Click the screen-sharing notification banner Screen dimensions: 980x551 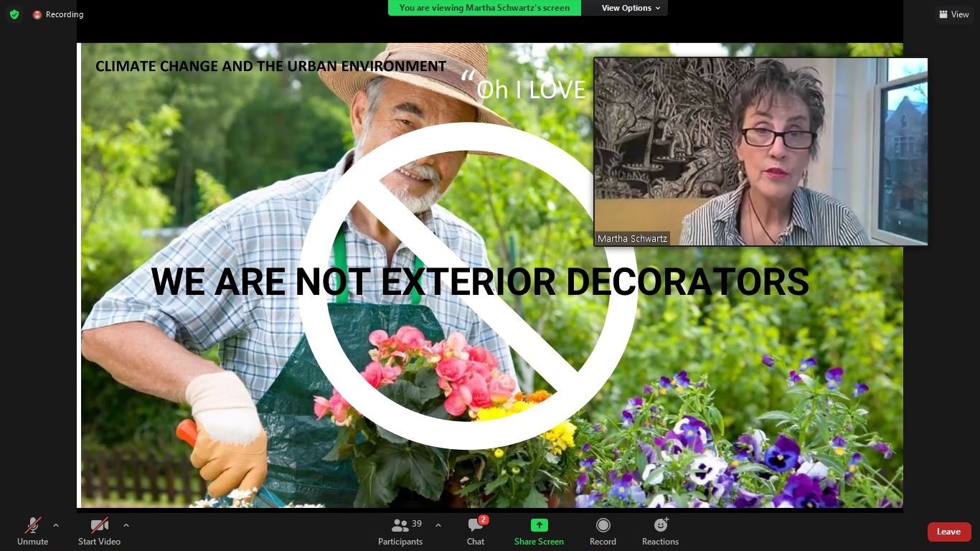click(484, 8)
